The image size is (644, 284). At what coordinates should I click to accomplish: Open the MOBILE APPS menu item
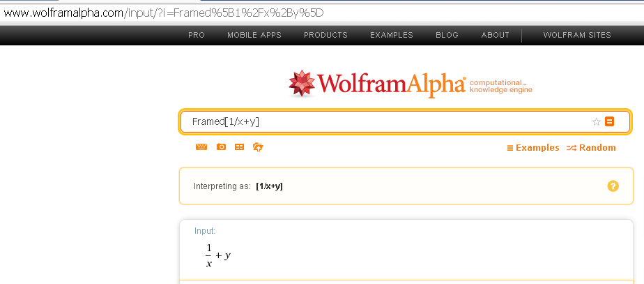tap(254, 36)
